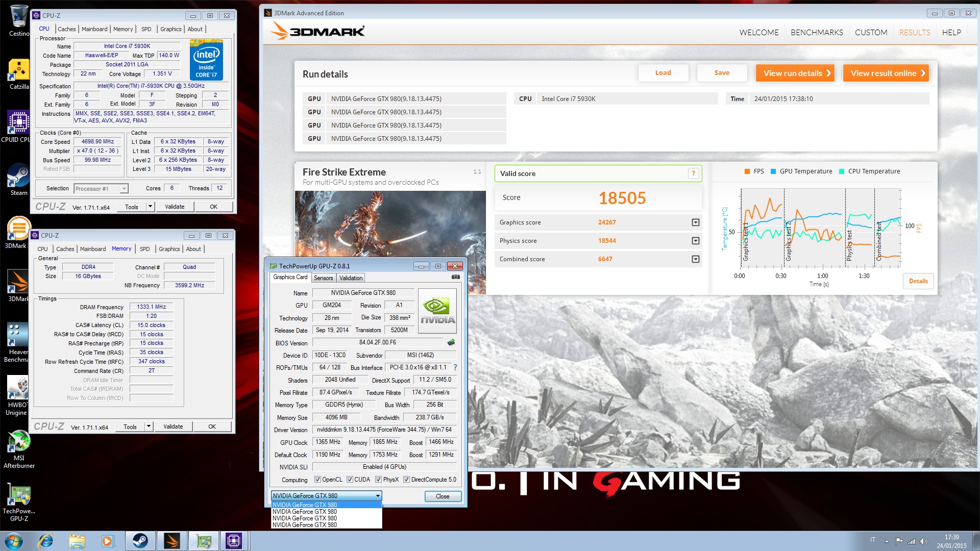Switch to Sensors tab in GPU-Z
The width and height of the screenshot is (980, 551).
click(x=323, y=278)
